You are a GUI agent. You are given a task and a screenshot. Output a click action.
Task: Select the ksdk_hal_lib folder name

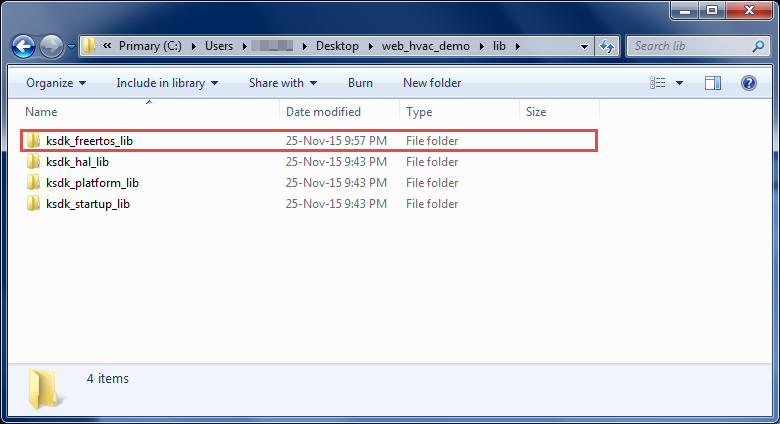click(77, 162)
